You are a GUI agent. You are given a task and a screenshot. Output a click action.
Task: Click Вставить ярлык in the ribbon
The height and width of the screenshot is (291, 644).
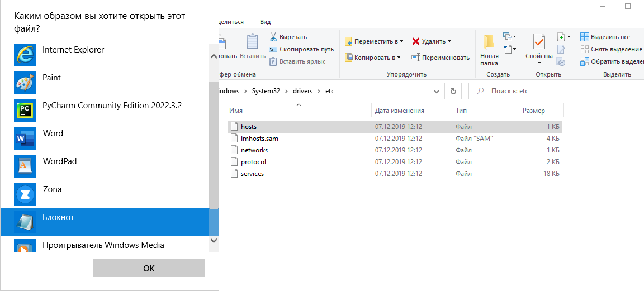pos(297,61)
